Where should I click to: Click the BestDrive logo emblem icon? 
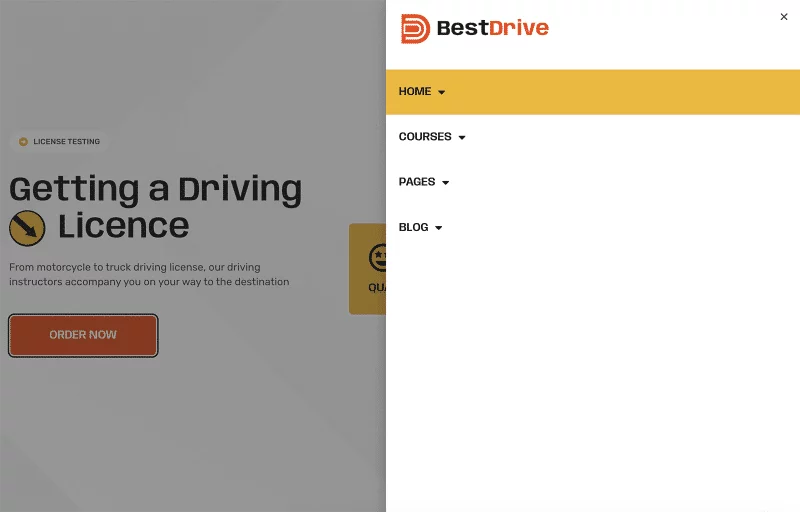415,29
